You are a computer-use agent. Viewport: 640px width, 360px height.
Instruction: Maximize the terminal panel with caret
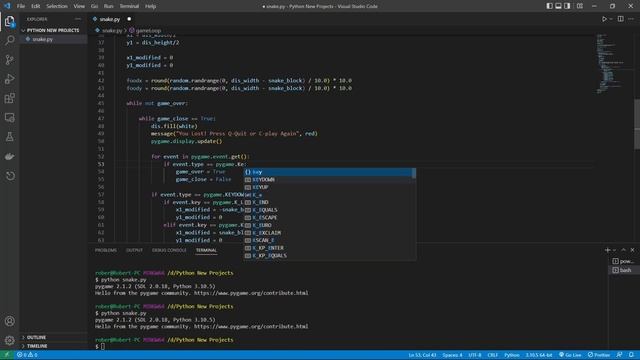click(x=623, y=250)
